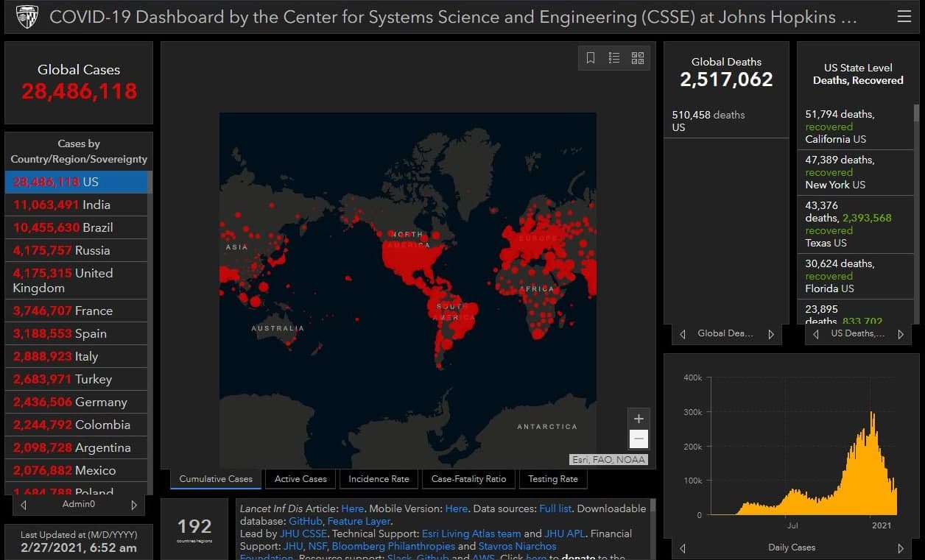Switch to Active Cases tab
925x560 pixels.
[300, 479]
